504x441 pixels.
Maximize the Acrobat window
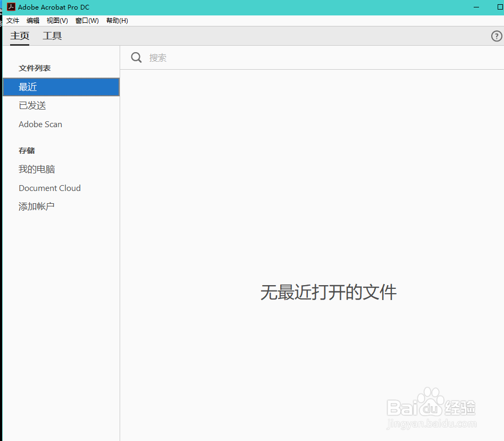pyautogui.click(x=500, y=7)
